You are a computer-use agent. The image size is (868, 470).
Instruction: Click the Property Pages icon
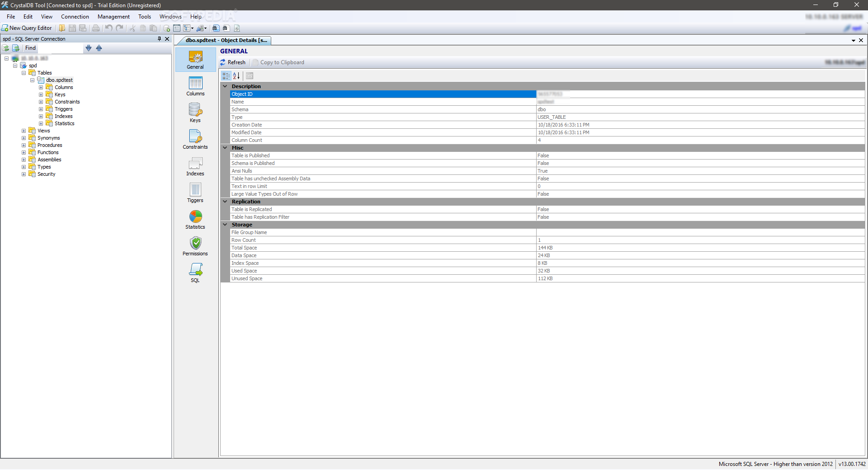coord(250,76)
